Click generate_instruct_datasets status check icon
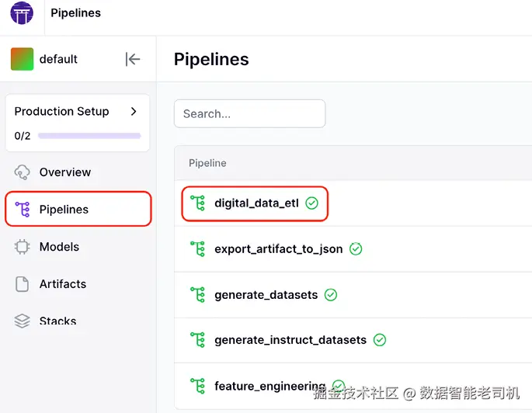This screenshot has width=532, height=413. tap(380, 340)
